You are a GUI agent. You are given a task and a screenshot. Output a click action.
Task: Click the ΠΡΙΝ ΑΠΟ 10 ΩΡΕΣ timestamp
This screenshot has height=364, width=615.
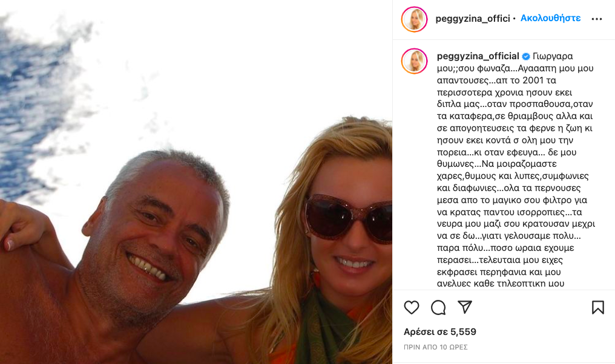[x=435, y=347]
